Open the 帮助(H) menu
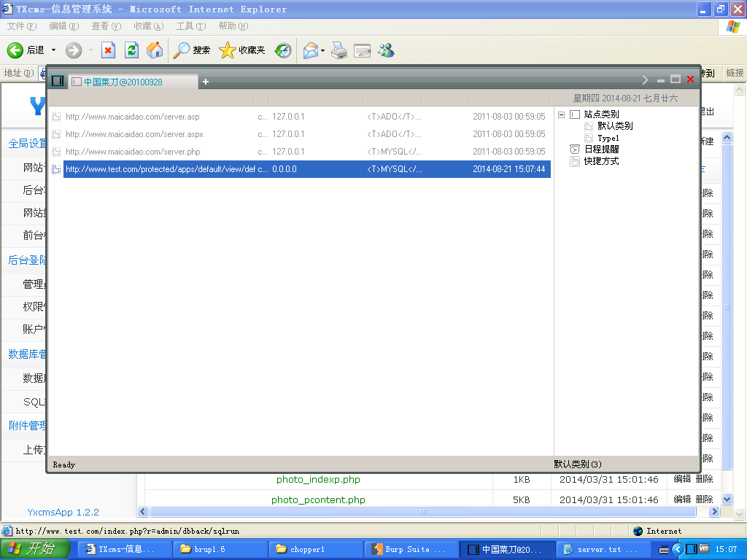This screenshot has width=747, height=560. (x=233, y=26)
